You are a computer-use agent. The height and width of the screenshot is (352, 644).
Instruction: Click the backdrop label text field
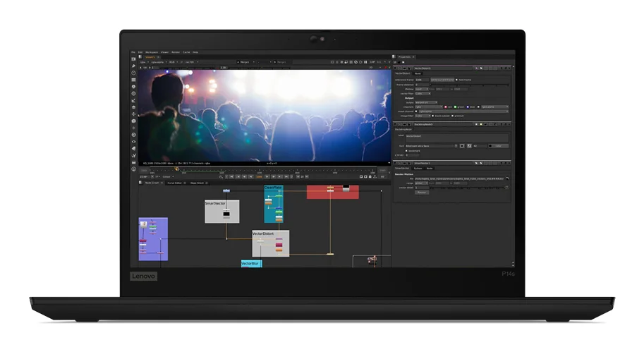coord(457,138)
